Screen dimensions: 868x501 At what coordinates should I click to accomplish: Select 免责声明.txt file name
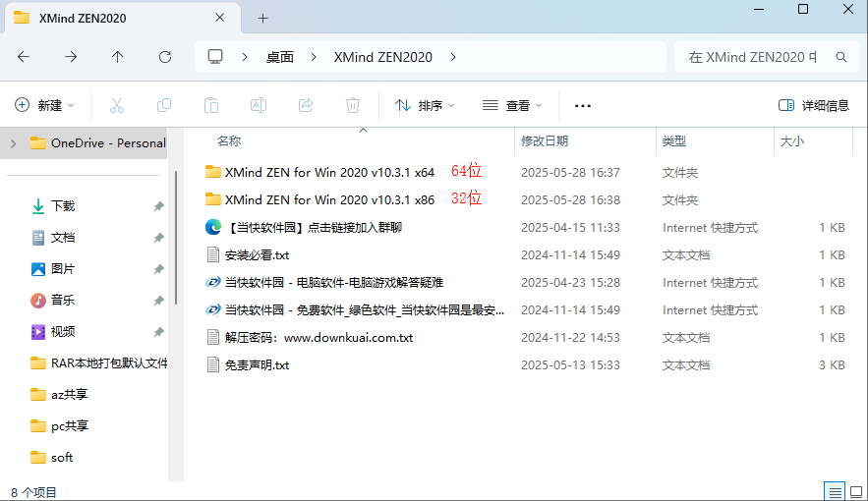pyautogui.click(x=257, y=365)
